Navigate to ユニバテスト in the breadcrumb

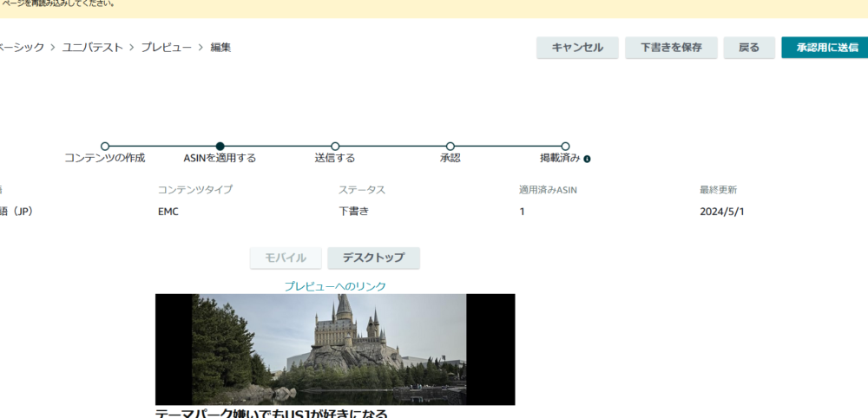95,47
